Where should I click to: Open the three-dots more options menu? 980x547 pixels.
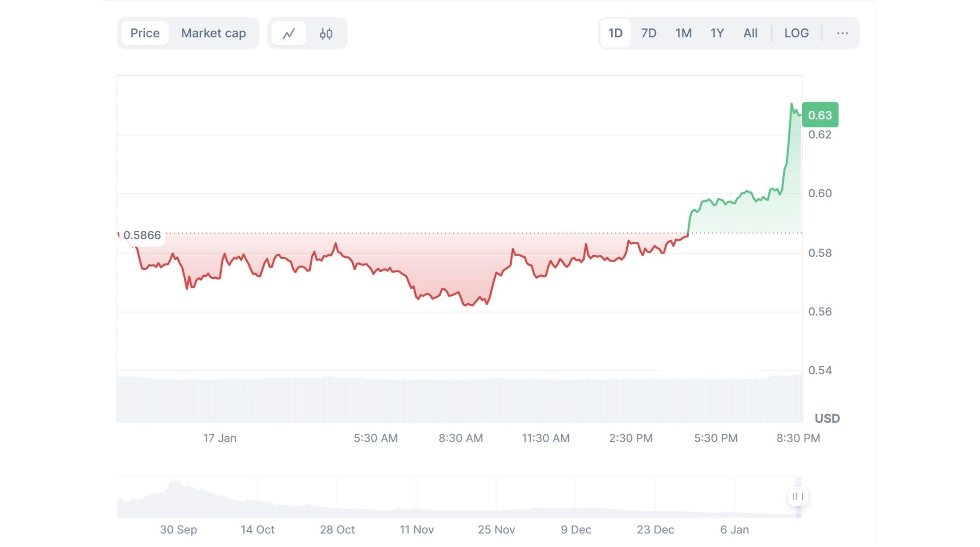pyautogui.click(x=842, y=33)
